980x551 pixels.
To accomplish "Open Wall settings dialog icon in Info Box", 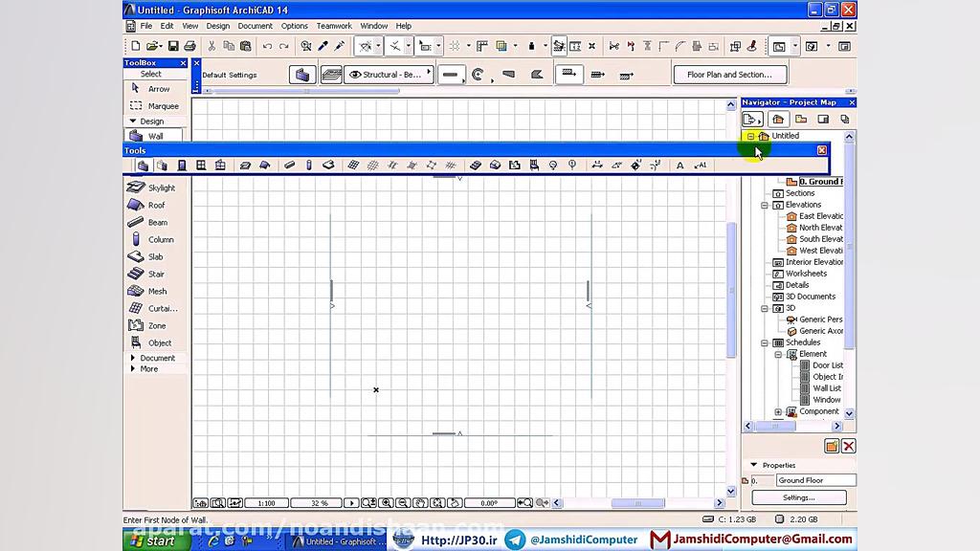I will [x=302, y=75].
